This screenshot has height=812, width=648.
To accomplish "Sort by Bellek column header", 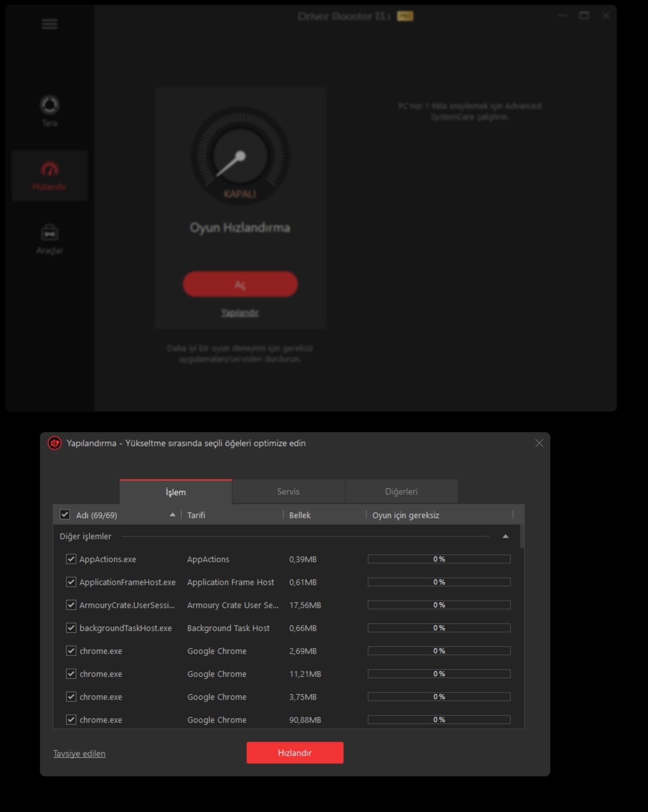I will point(300,515).
